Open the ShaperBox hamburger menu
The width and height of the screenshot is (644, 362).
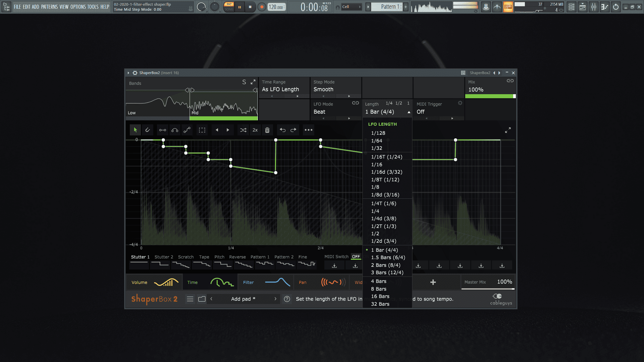tap(190, 299)
